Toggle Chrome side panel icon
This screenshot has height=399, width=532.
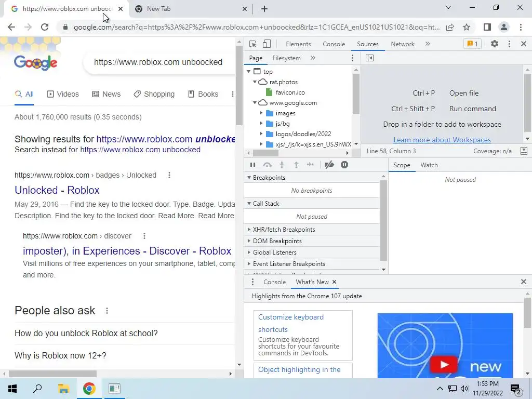coord(487,27)
